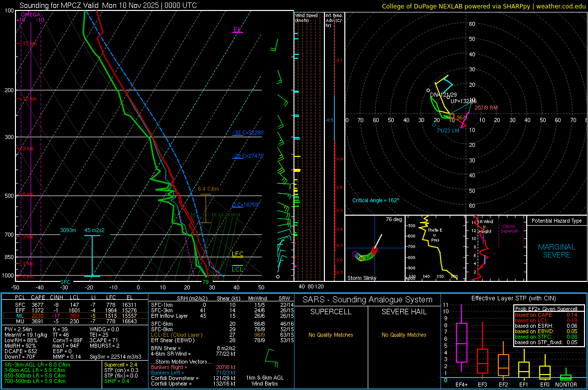Click the Theta-E v. Pres inset label
This screenshot has width=588, height=390.
pyautogui.click(x=435, y=235)
